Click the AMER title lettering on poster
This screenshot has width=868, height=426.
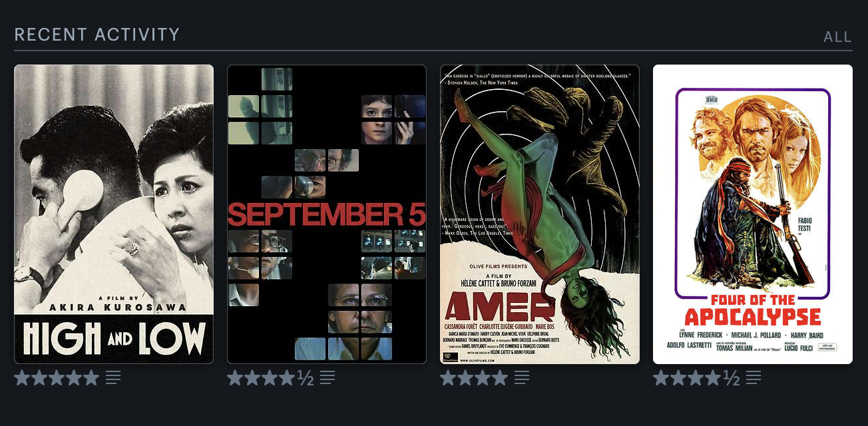499,306
